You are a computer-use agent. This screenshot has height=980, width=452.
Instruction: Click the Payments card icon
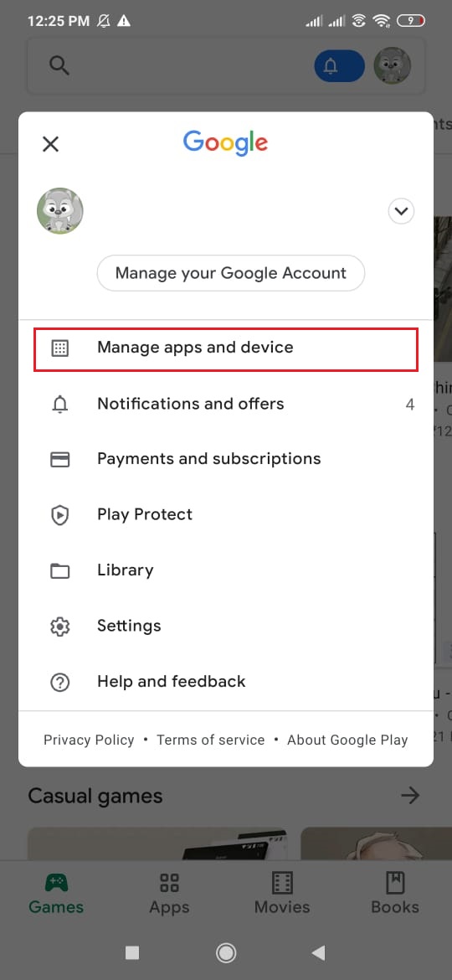coord(60,459)
